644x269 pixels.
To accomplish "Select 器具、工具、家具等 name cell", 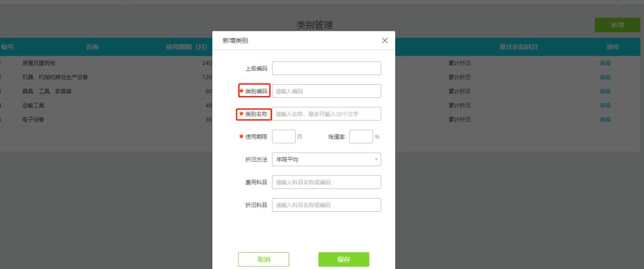I will 47,91.
